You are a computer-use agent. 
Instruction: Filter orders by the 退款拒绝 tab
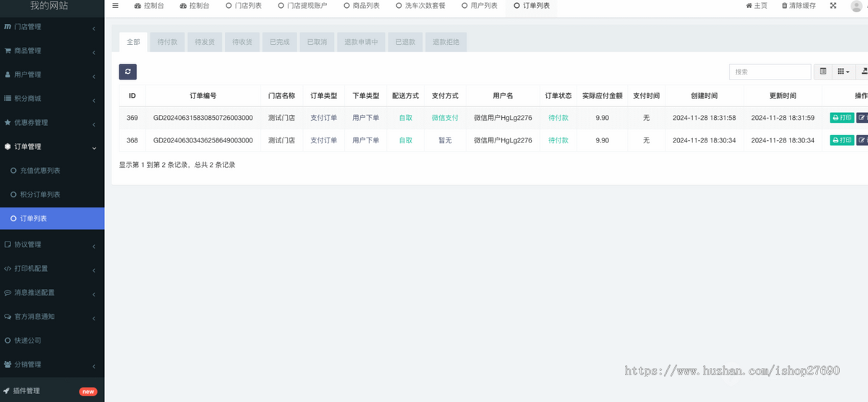coord(446,42)
